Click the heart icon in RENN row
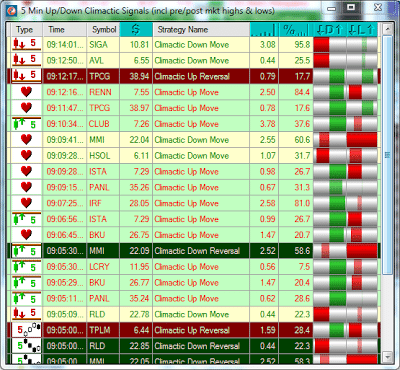Viewport: 400px width, 370px height. (26, 92)
